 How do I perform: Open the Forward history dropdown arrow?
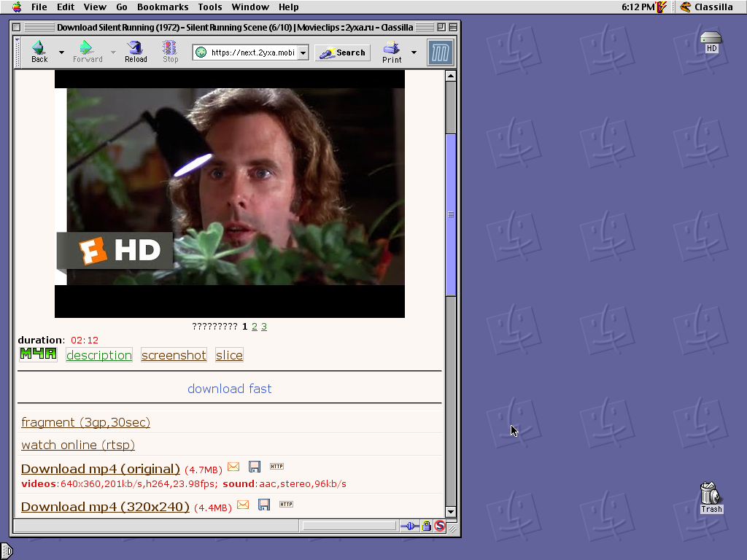[x=113, y=52]
